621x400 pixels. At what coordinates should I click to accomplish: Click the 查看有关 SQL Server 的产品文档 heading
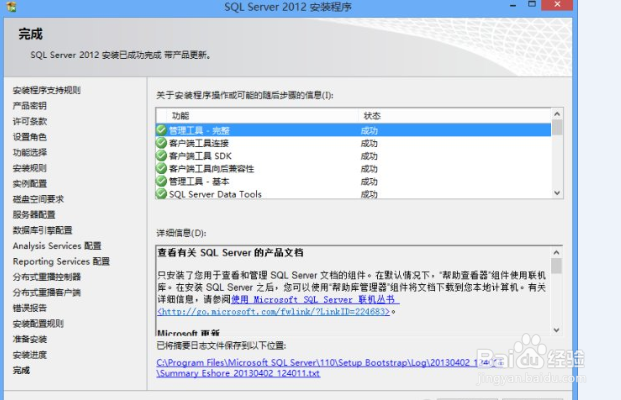click(230, 253)
